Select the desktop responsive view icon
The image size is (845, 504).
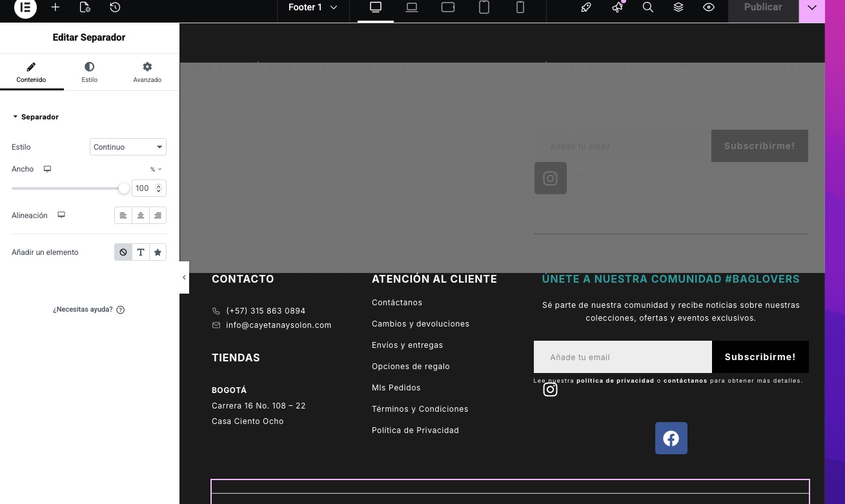click(376, 8)
